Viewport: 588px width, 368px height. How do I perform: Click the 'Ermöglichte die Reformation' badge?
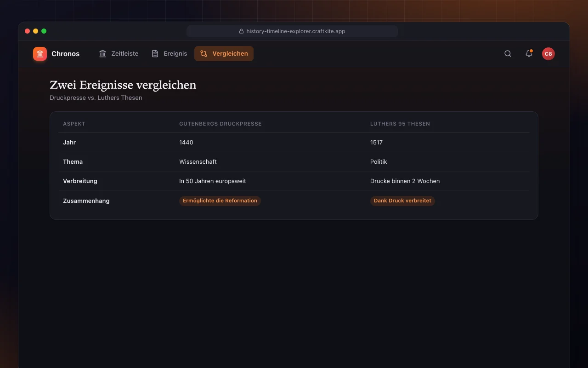(x=220, y=201)
